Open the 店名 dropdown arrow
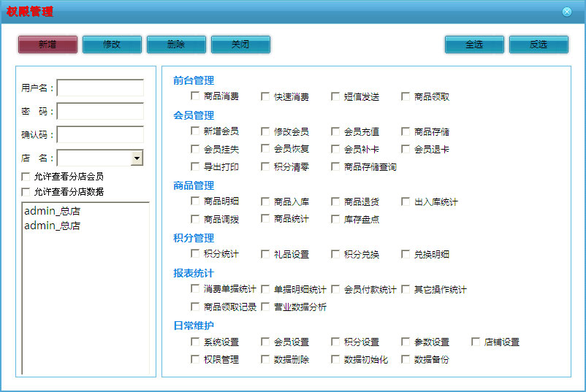 (x=137, y=158)
